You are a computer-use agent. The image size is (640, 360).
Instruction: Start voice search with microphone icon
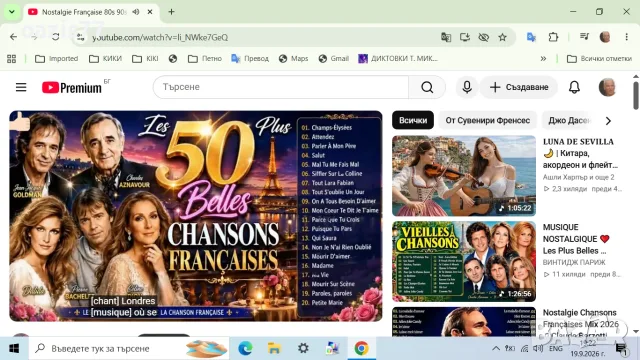[467, 87]
